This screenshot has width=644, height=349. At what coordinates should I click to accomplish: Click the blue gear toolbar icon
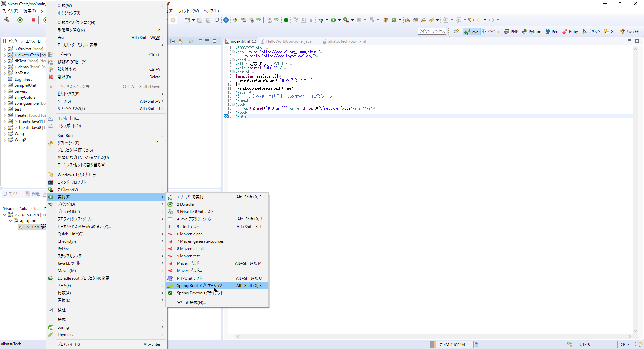[x=226, y=20]
